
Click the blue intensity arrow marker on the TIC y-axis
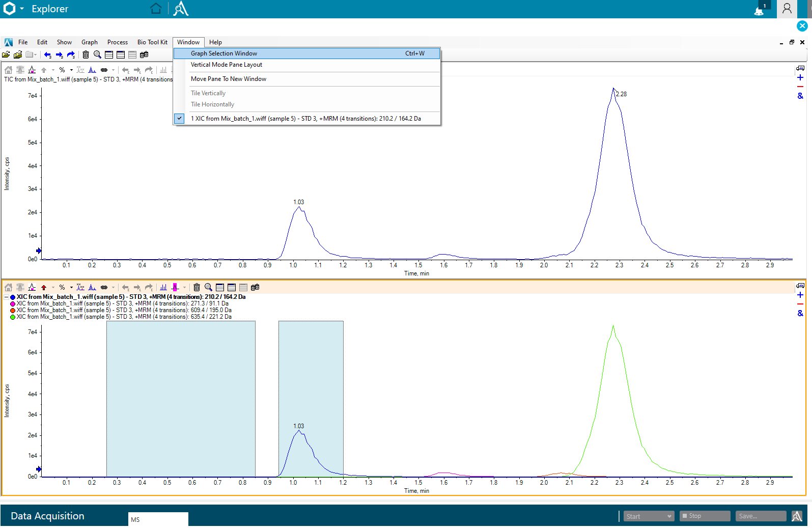tap(39, 251)
